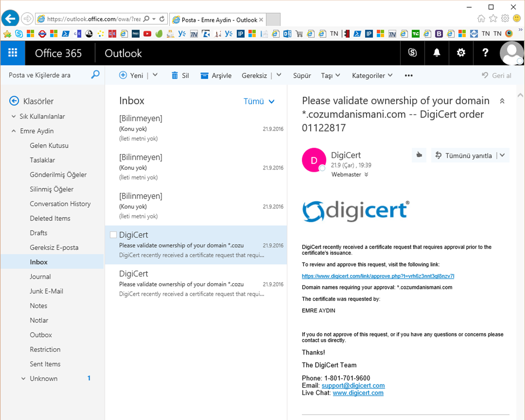525x420 pixels.
Task: Open reply options arrow beside Tümünü yanıtla
Action: point(502,155)
